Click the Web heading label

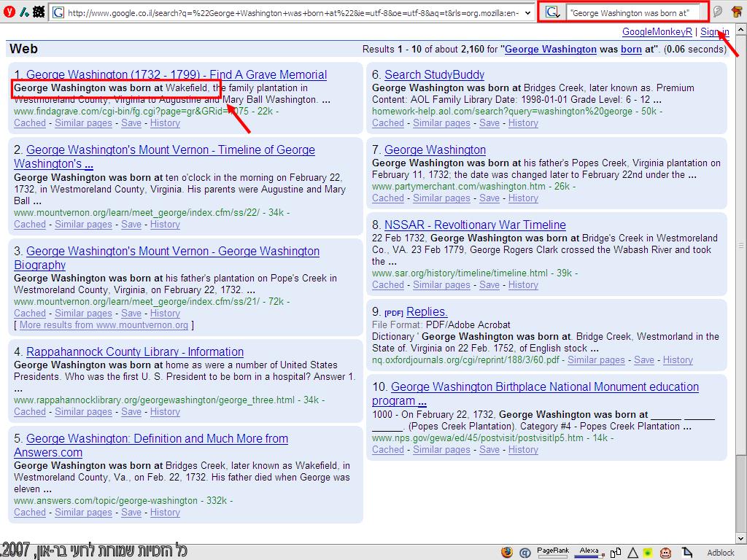tap(23, 49)
